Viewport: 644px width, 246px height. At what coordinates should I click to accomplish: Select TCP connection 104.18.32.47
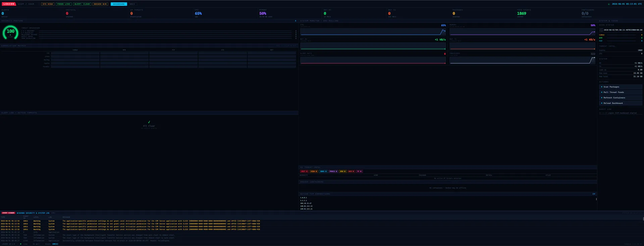[306, 203]
